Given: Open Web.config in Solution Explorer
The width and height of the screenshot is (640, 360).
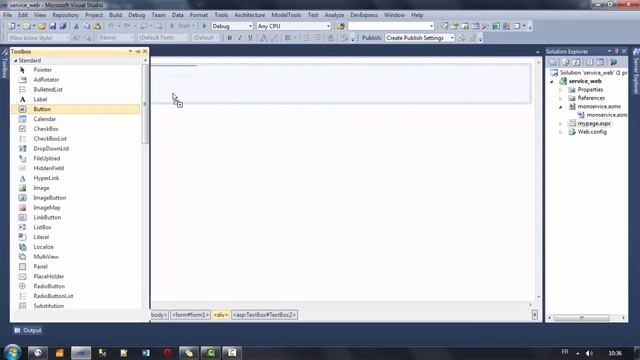Looking at the screenshot, I should [x=592, y=132].
